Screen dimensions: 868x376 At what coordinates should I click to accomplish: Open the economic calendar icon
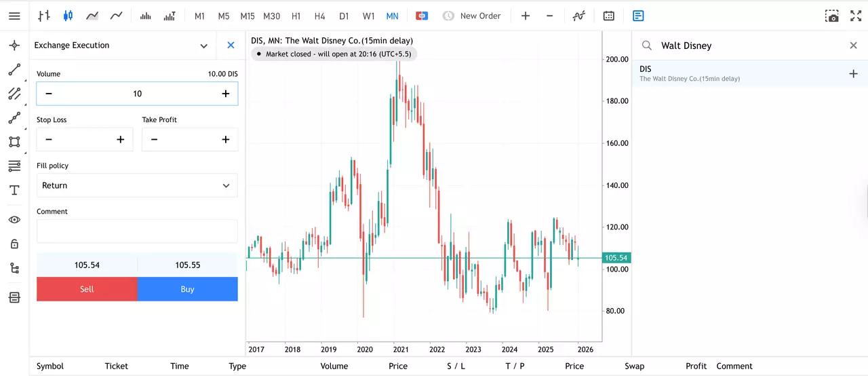click(609, 16)
